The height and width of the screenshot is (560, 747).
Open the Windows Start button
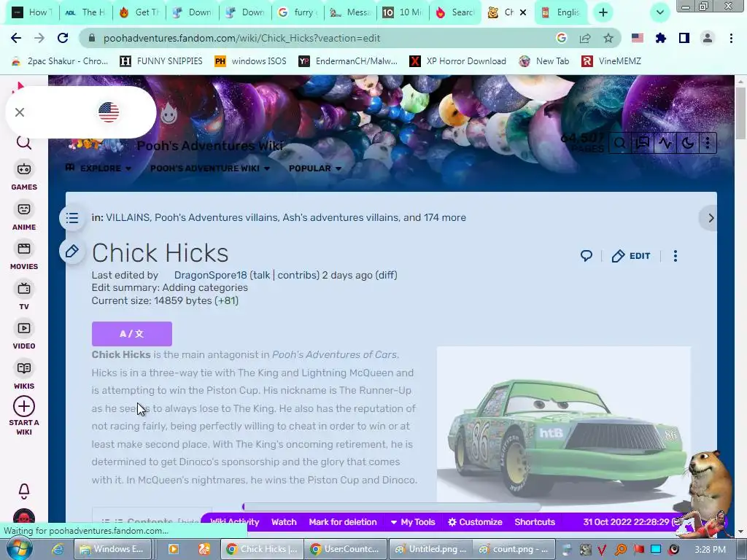19,550
